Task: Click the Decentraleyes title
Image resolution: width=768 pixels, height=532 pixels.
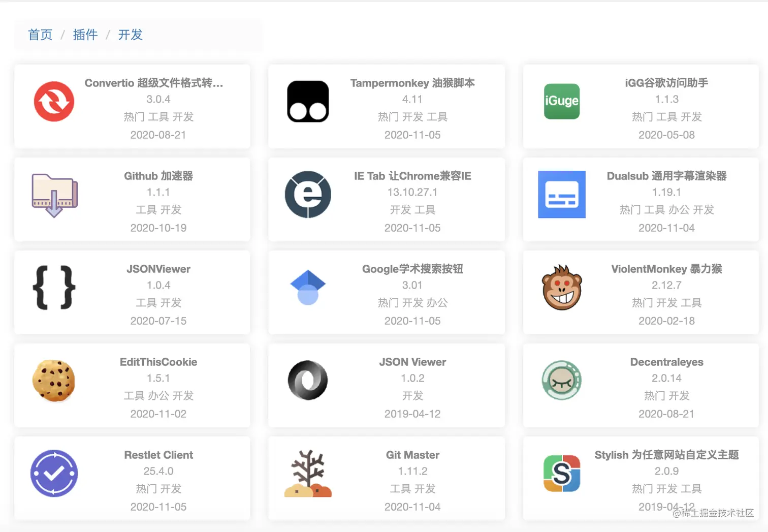Action: point(666,362)
